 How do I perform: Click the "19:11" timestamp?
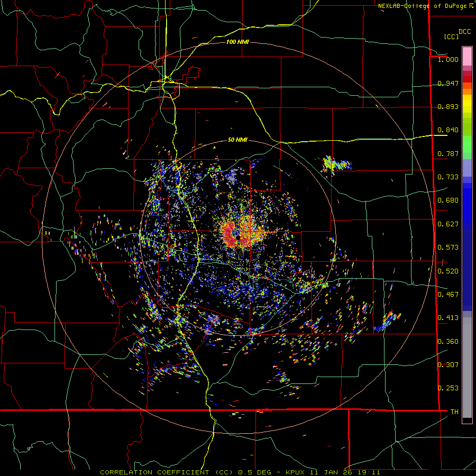click(368, 472)
